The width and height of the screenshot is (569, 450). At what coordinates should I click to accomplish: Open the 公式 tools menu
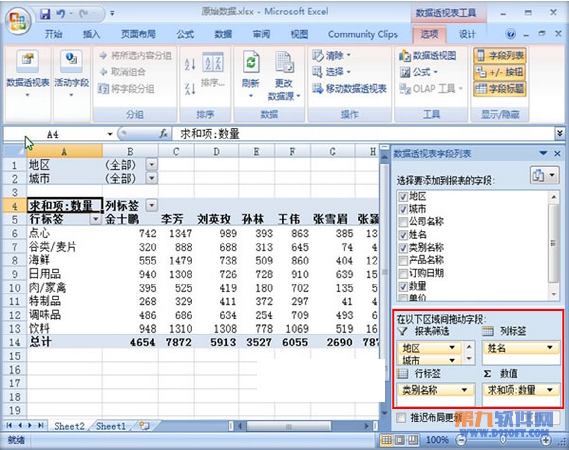[418, 72]
